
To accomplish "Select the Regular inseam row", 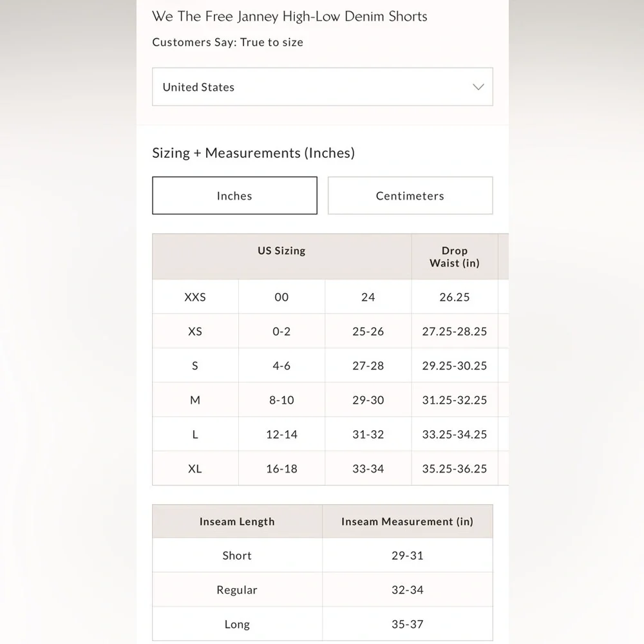I will click(323, 590).
